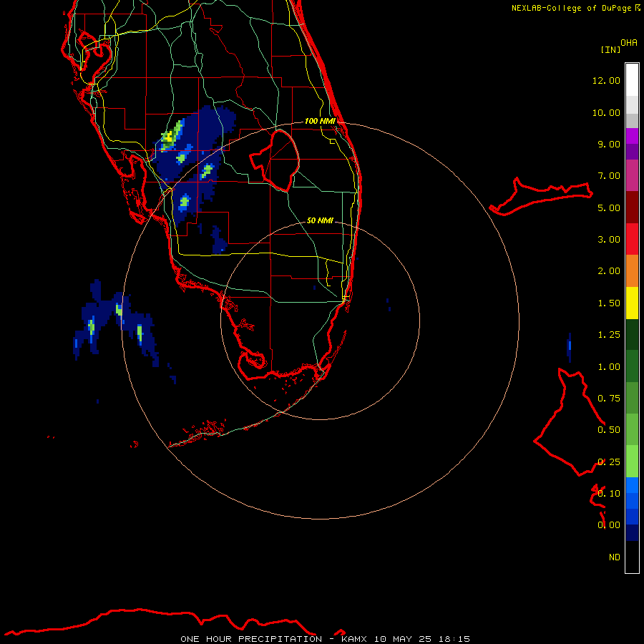This screenshot has width=644, height=644.
Task: Click the 7.00 legend value
Action: coord(609,176)
